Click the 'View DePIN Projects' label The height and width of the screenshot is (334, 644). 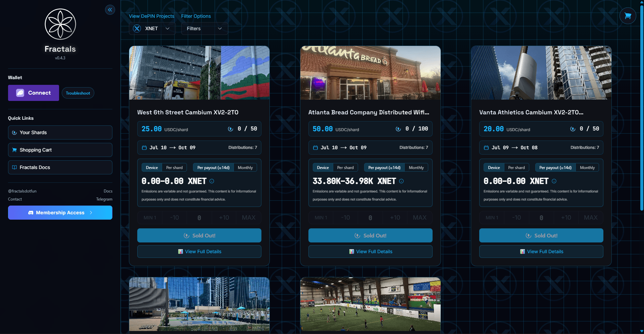pos(152,16)
